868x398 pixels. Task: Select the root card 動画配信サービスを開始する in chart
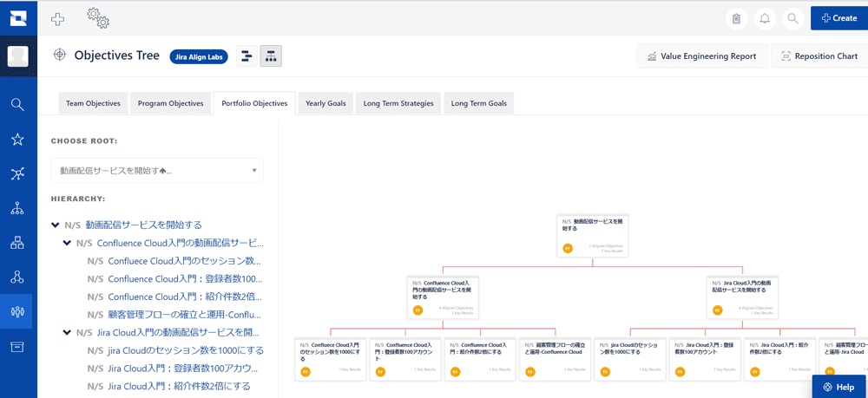593,236
